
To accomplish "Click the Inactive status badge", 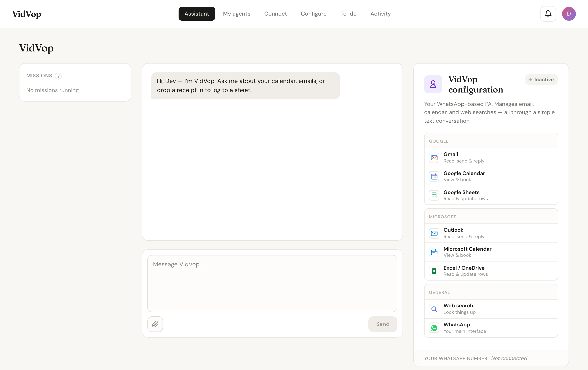I will [x=541, y=80].
